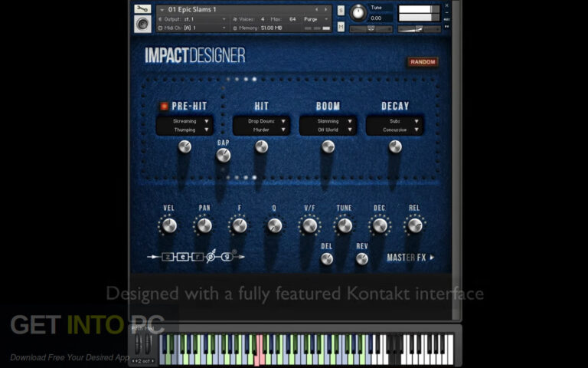Open the Purge dropdown menu
Image resolution: width=588 pixels, height=368 pixels.
[315, 19]
